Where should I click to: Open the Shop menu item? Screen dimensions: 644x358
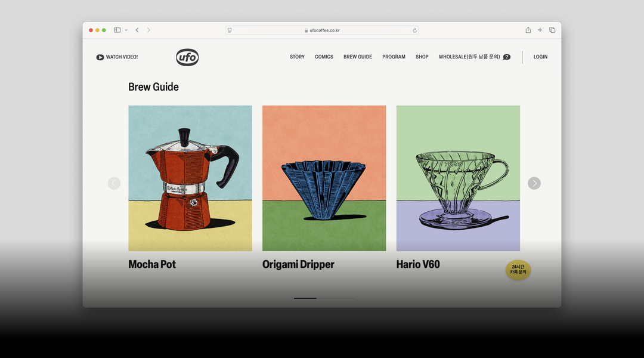click(422, 57)
